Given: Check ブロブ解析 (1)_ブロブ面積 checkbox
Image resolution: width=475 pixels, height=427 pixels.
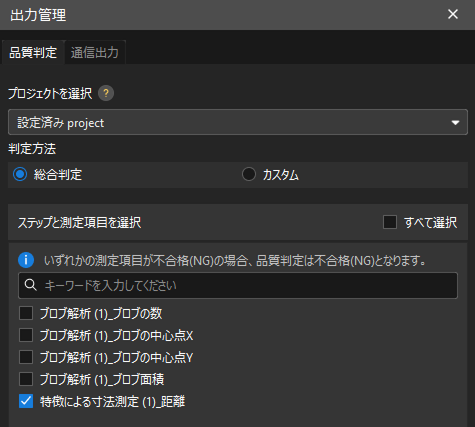Looking at the screenshot, I should coord(26,379).
